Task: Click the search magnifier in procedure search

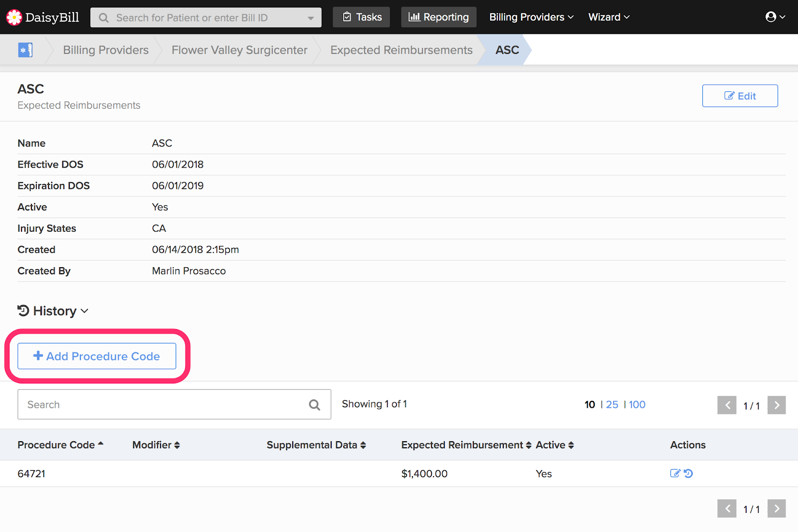Action: point(314,405)
